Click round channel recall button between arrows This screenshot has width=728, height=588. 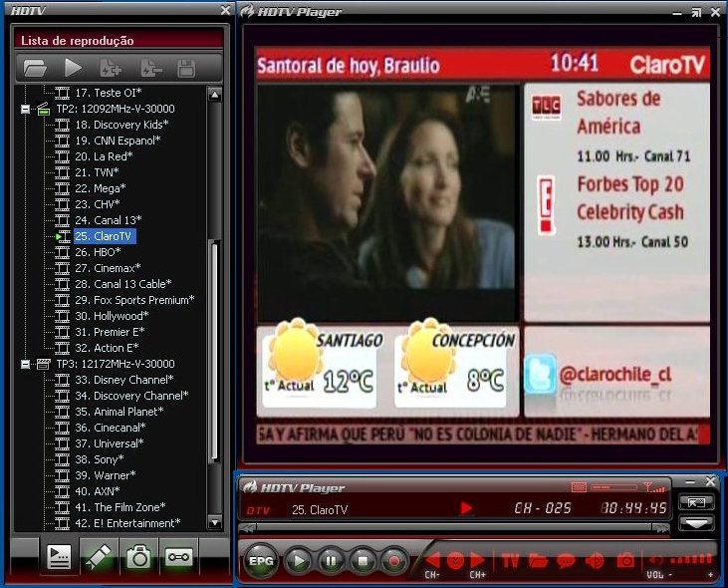pyautogui.click(x=455, y=561)
